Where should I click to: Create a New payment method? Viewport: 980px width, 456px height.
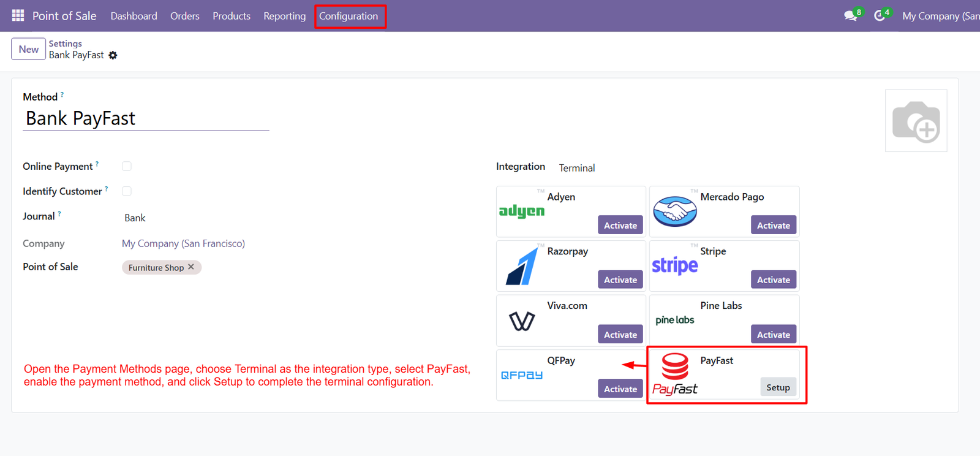[x=28, y=49]
